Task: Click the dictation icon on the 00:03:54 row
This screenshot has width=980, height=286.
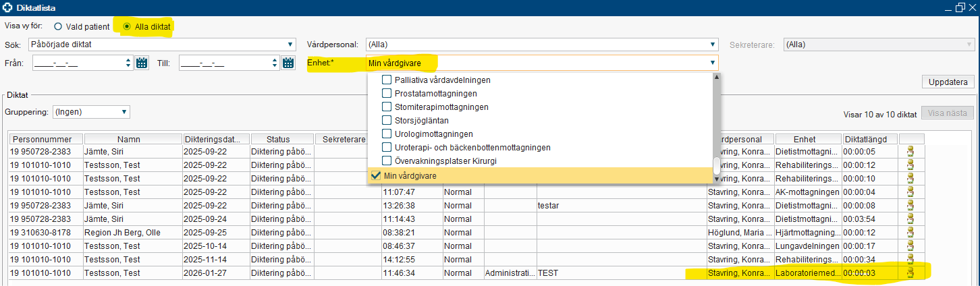Action: (911, 219)
